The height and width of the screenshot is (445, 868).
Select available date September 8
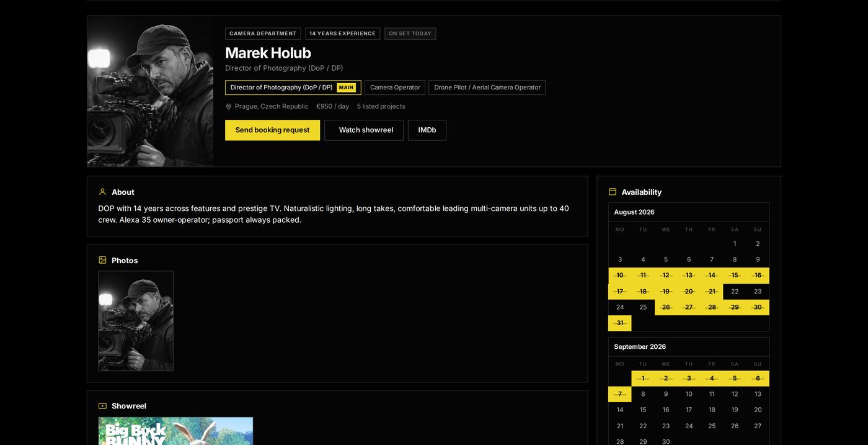[x=643, y=394]
